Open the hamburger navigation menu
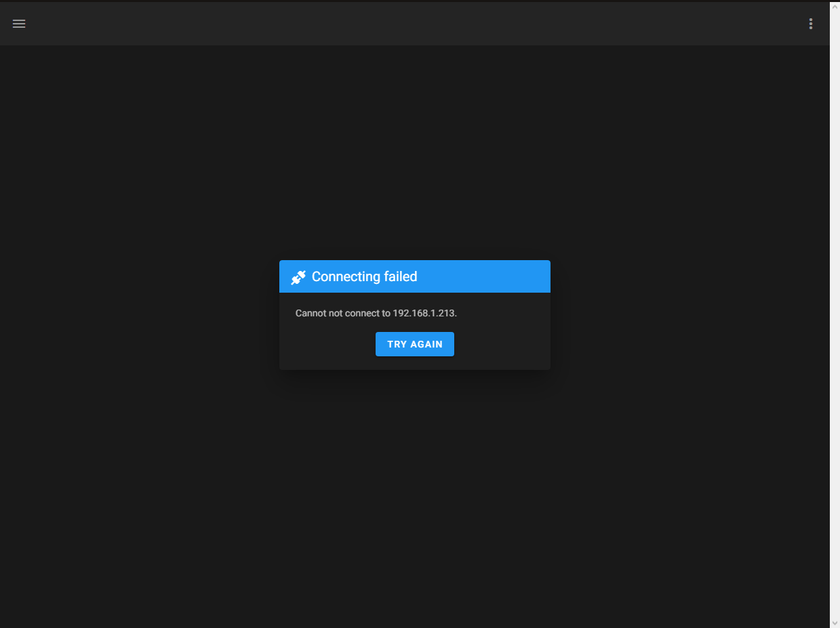 coord(19,24)
